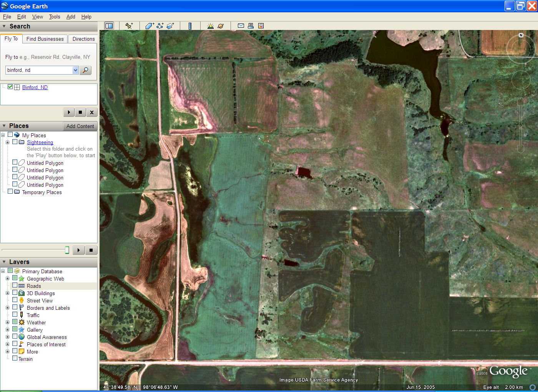Click the Traffic light layer icon
538x392 pixels.
(22, 315)
